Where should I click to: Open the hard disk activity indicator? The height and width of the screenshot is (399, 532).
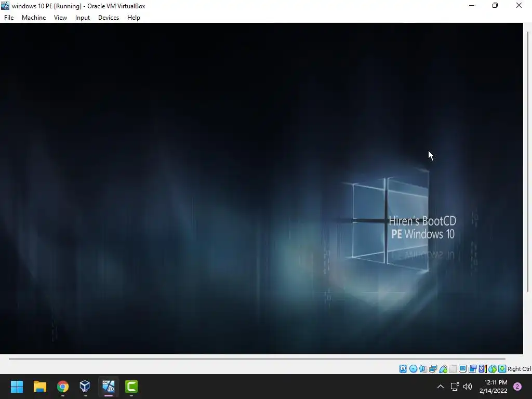(x=403, y=369)
